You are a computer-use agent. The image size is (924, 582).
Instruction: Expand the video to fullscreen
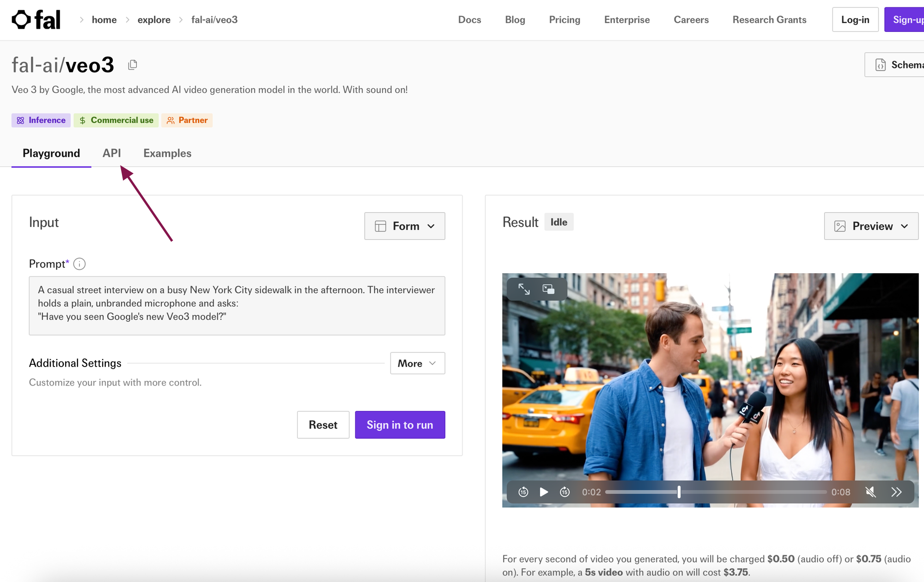pyautogui.click(x=524, y=289)
